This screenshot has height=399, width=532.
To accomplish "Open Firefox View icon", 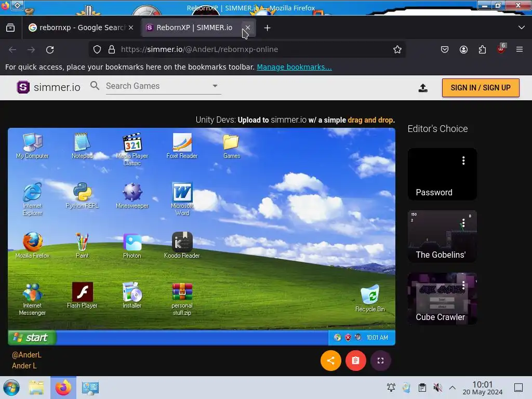I will (10, 28).
